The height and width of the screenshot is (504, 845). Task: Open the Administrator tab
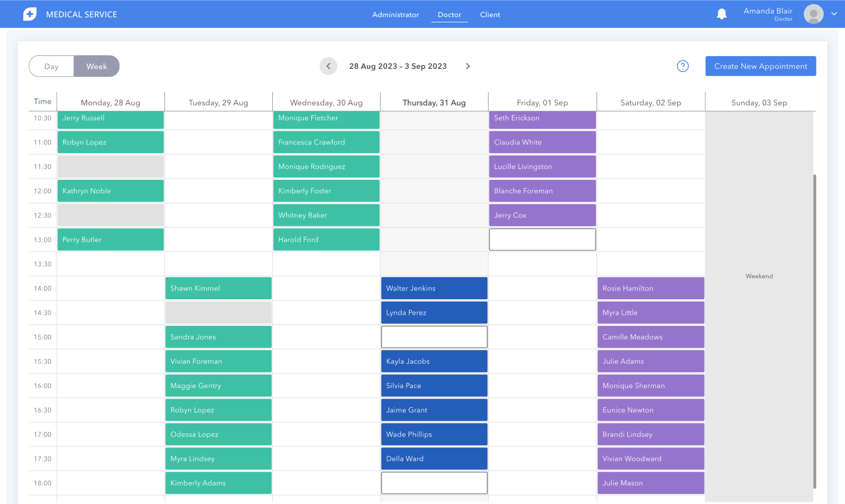point(395,15)
